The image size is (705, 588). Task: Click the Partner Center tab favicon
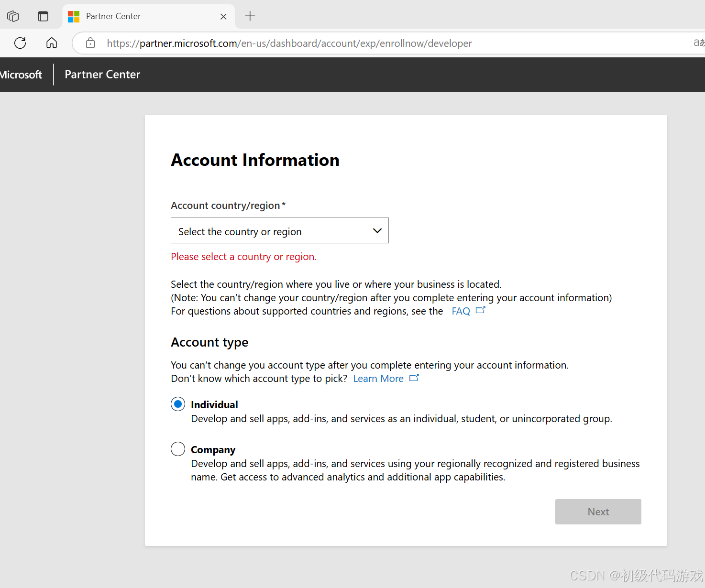click(x=74, y=16)
